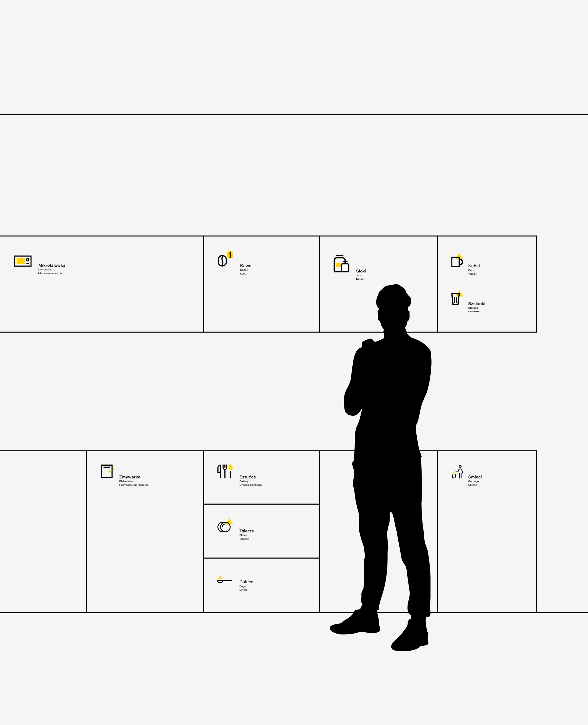588x725 pixels.
Task: Click the 'Plates' English subtitle
Action: (x=243, y=535)
